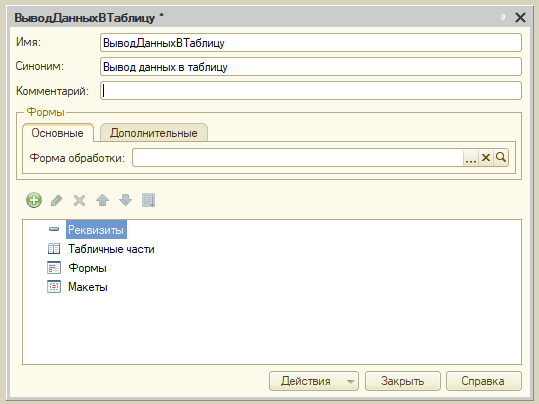Click the red X Delete toolbar icon

pos(79,200)
